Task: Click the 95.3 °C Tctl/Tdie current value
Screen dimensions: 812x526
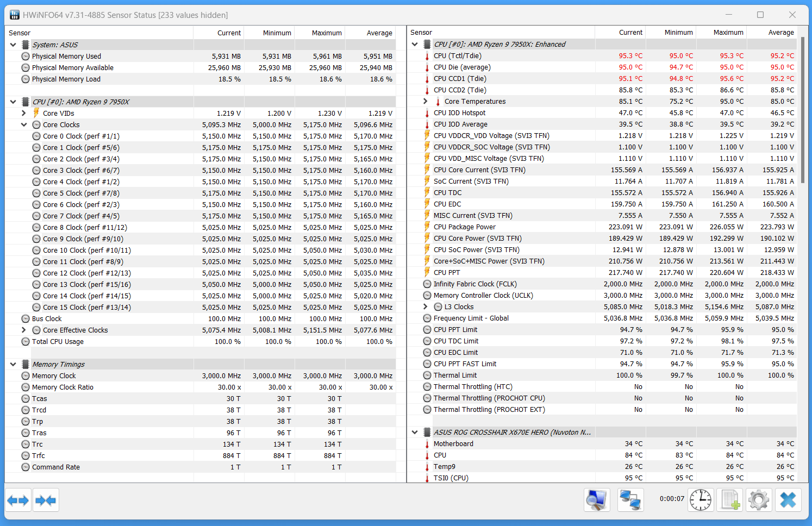Action: click(630, 56)
